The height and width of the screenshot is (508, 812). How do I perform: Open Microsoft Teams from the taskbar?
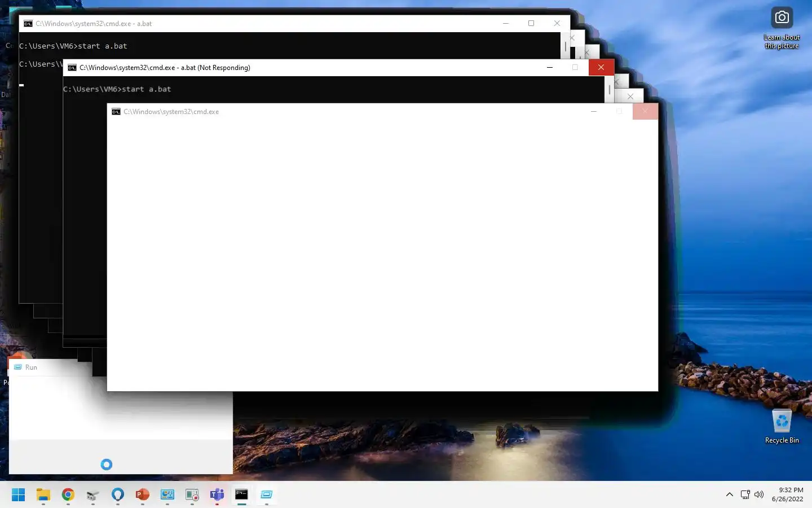(217, 495)
